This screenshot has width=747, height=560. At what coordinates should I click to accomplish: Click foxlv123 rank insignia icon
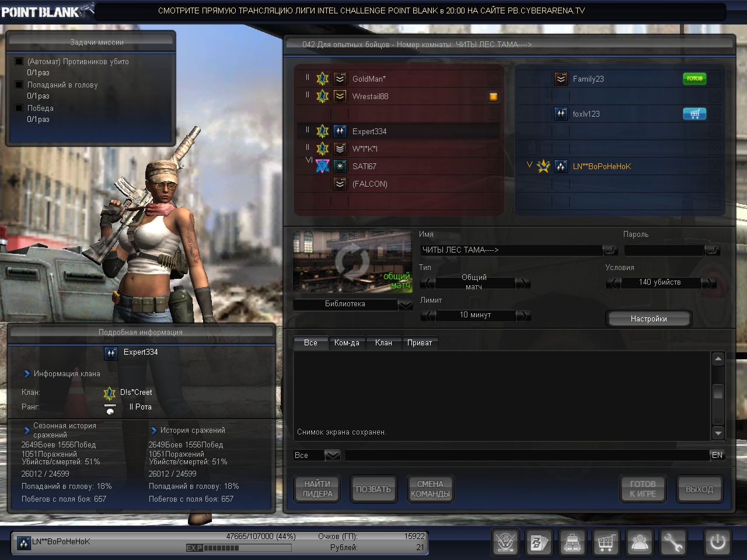[561, 114]
